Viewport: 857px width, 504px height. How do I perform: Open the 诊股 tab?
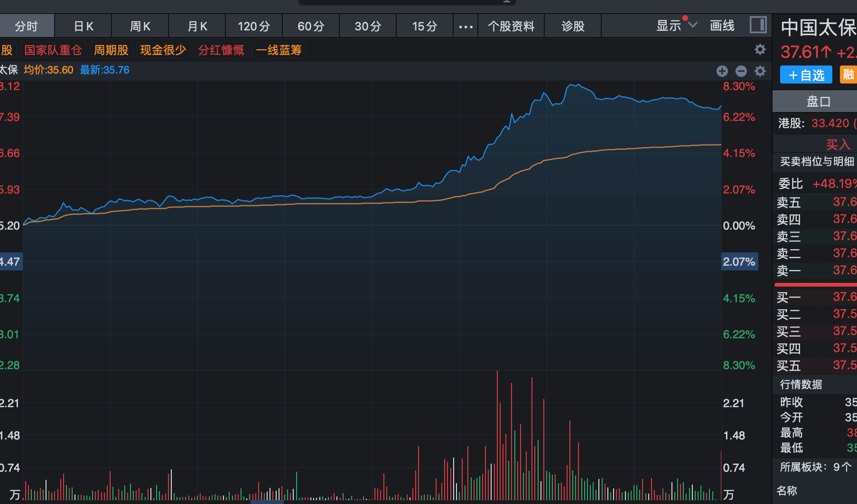click(573, 27)
